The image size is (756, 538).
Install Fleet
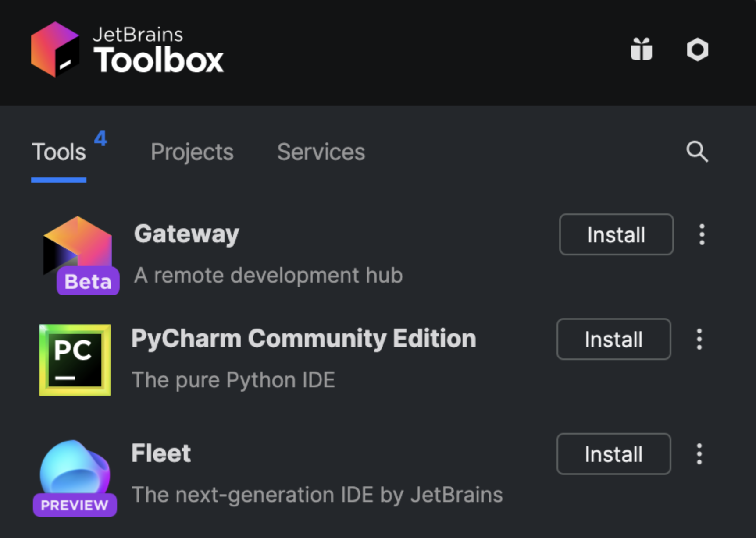pos(613,455)
